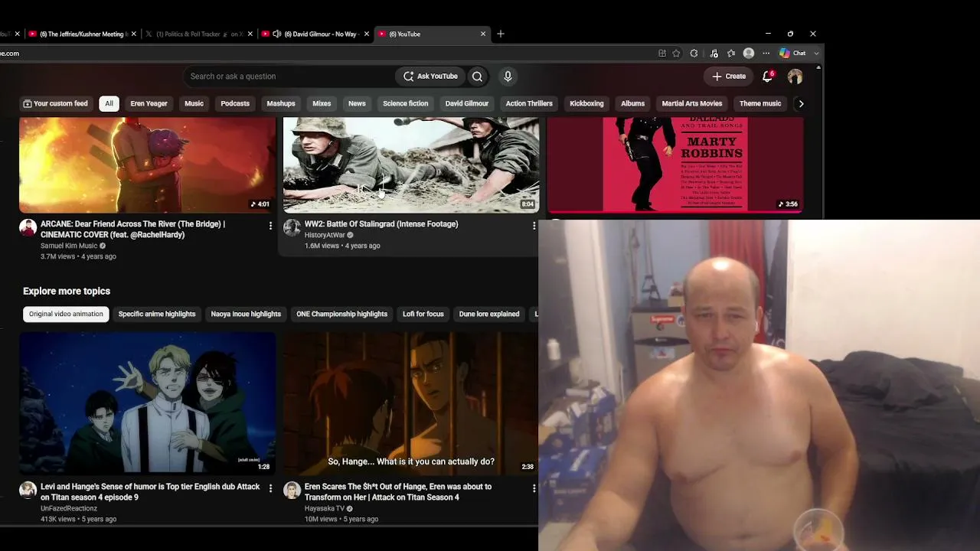980x551 pixels.
Task: Open the browser extensions puzzle icon
Action: 694,54
